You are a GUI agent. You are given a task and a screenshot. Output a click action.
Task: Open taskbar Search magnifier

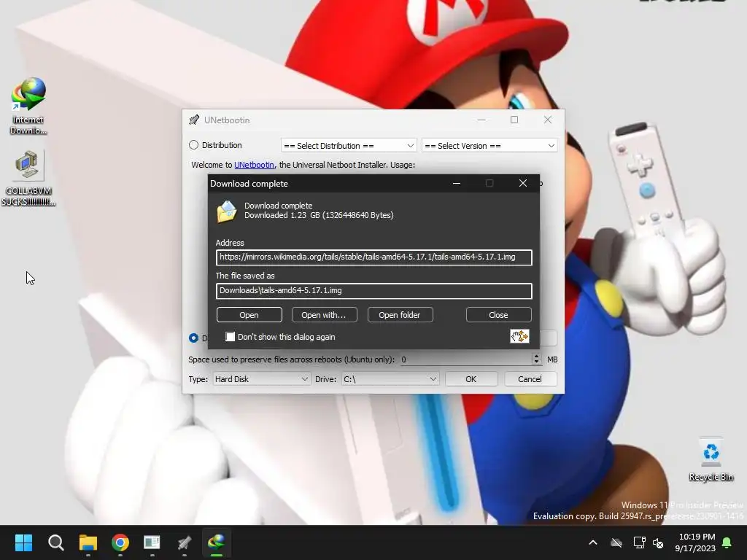tap(55, 542)
